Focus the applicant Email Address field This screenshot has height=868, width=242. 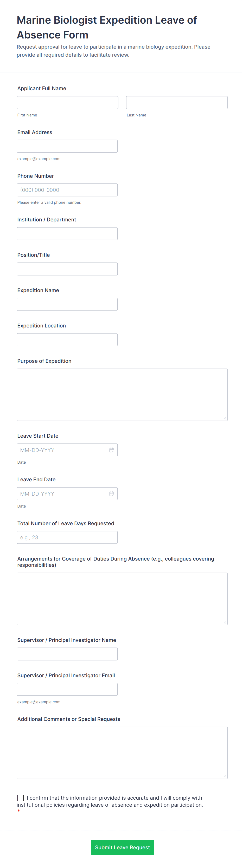click(x=67, y=146)
